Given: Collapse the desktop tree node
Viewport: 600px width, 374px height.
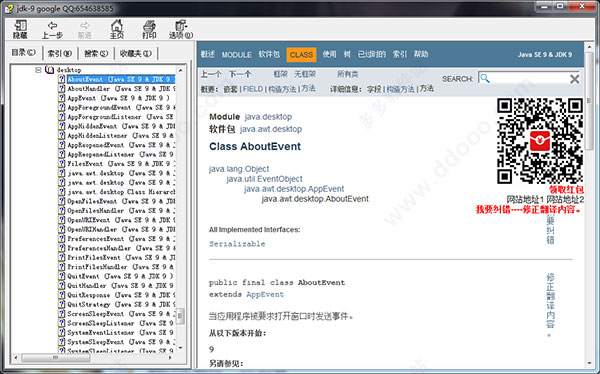Looking at the screenshot, I should pos(38,70).
